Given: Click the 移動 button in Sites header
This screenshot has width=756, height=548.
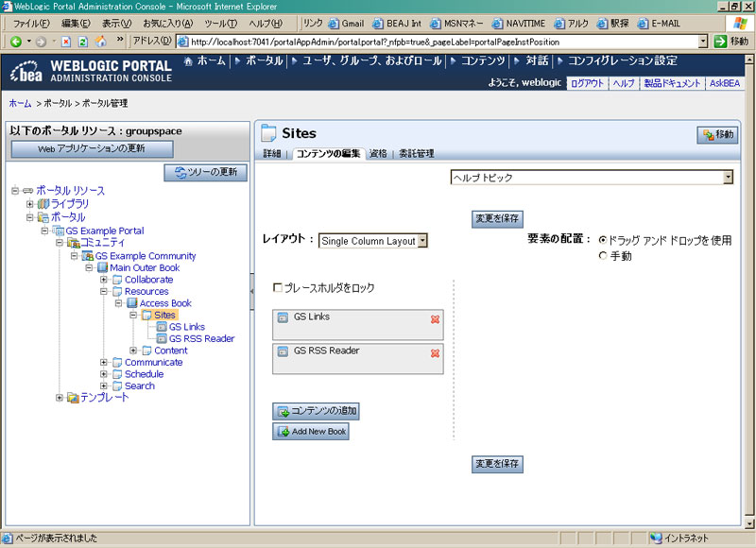Looking at the screenshot, I should [x=718, y=135].
